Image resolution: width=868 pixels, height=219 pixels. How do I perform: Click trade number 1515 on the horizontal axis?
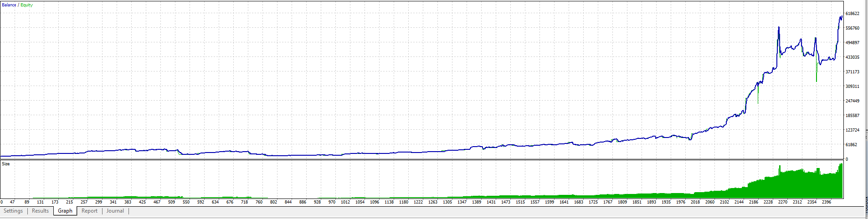click(x=520, y=202)
